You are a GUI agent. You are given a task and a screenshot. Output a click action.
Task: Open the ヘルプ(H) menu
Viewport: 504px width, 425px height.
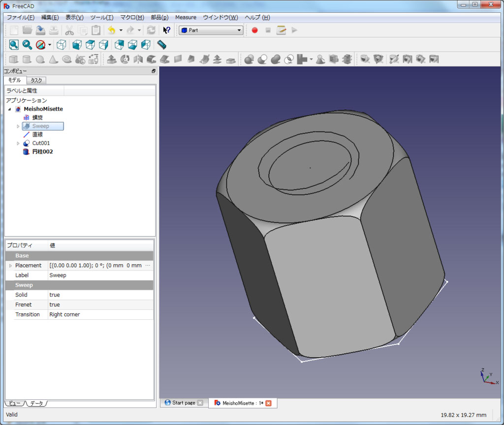click(x=257, y=17)
